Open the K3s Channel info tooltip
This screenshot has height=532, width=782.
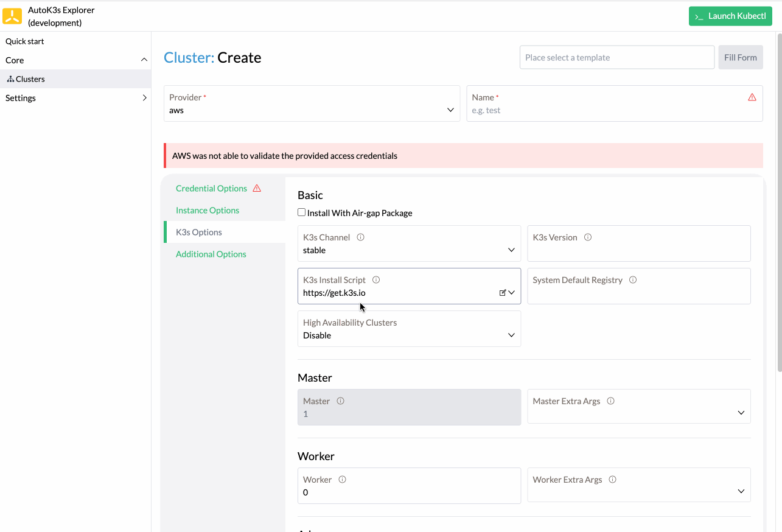pos(360,237)
